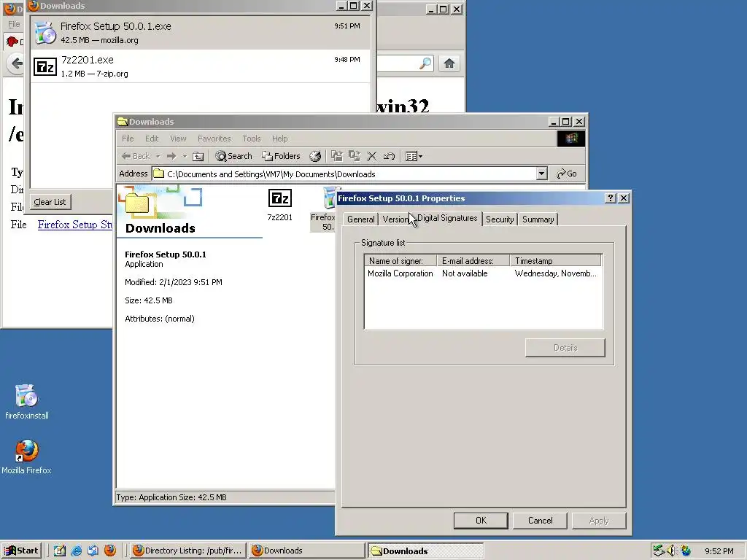This screenshot has height=560, width=747.
Task: Click the volume speaker tray icon
Action: coord(672,551)
